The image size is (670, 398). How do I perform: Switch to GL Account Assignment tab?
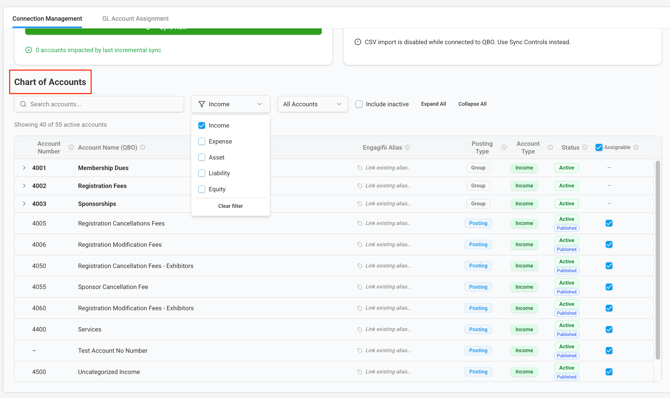tap(135, 18)
